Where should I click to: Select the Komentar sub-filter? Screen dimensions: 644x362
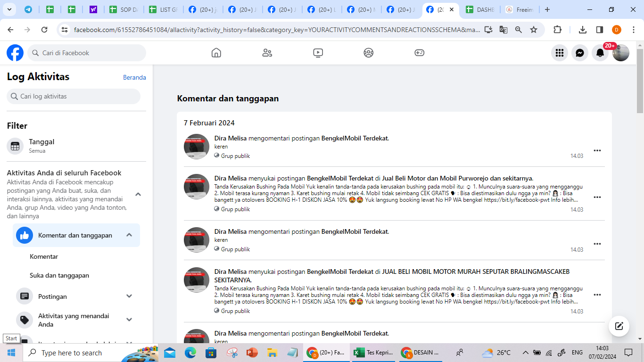[44, 256]
